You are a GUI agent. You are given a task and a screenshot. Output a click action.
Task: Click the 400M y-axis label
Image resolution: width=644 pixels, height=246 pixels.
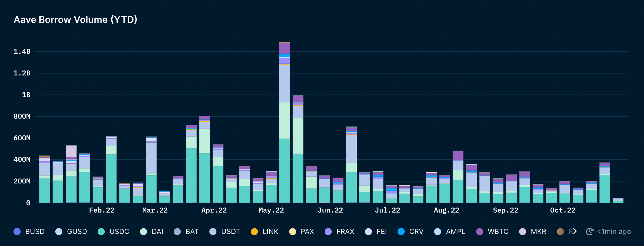click(x=22, y=159)
